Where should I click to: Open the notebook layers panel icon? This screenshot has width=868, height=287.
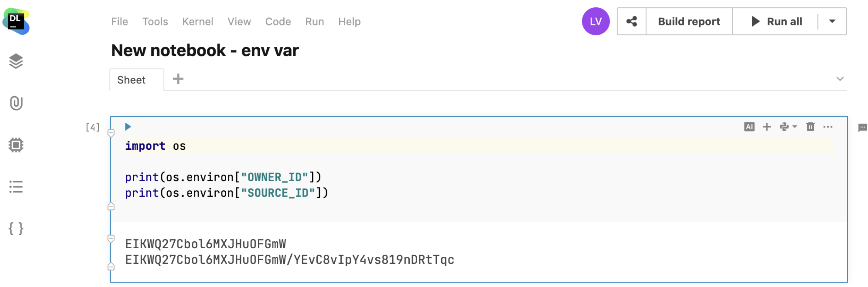tap(16, 61)
